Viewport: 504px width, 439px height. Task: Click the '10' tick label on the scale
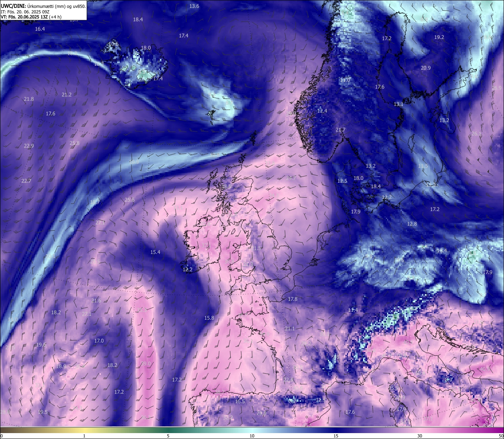tap(252, 436)
